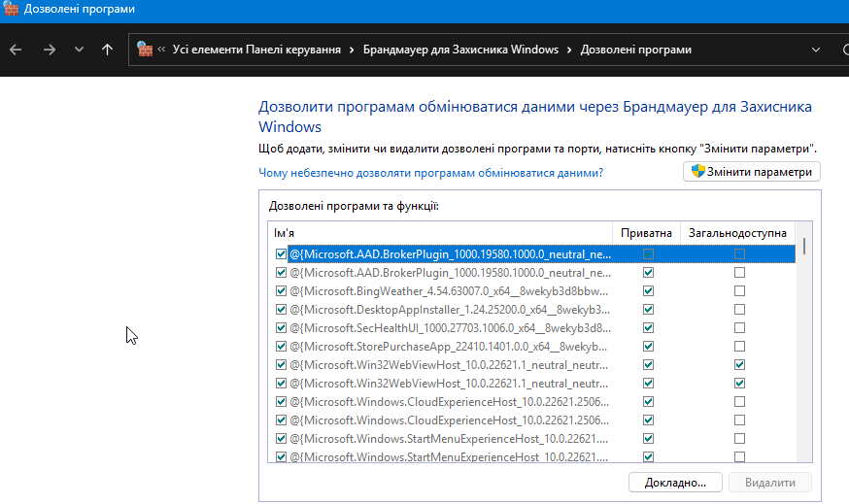Click the firewall icon in address bar
Image resolution: width=849 pixels, height=504 pixels.
tap(145, 50)
